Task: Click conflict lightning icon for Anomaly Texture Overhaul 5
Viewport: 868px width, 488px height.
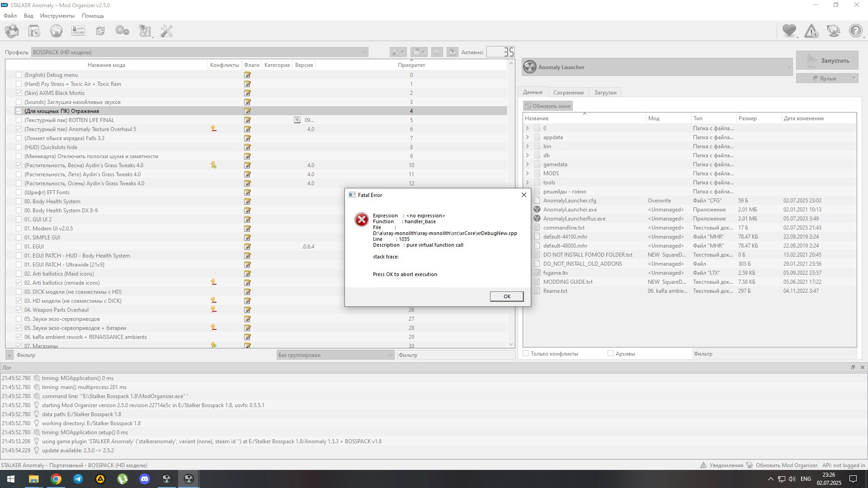Action: (x=213, y=129)
